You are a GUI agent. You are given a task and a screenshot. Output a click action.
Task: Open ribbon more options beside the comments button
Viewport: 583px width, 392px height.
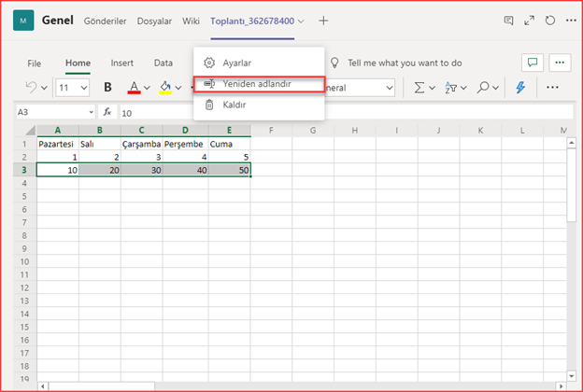(560, 63)
